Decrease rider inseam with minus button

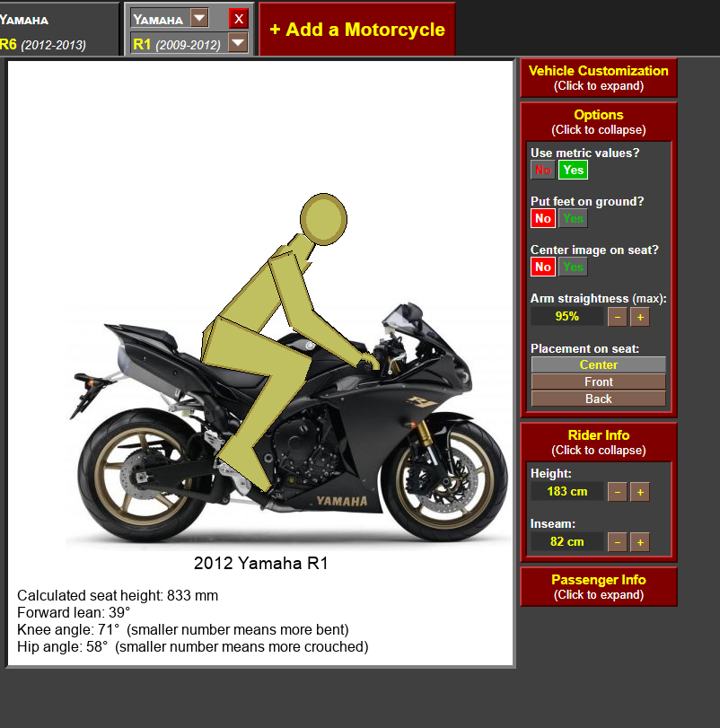(618, 542)
